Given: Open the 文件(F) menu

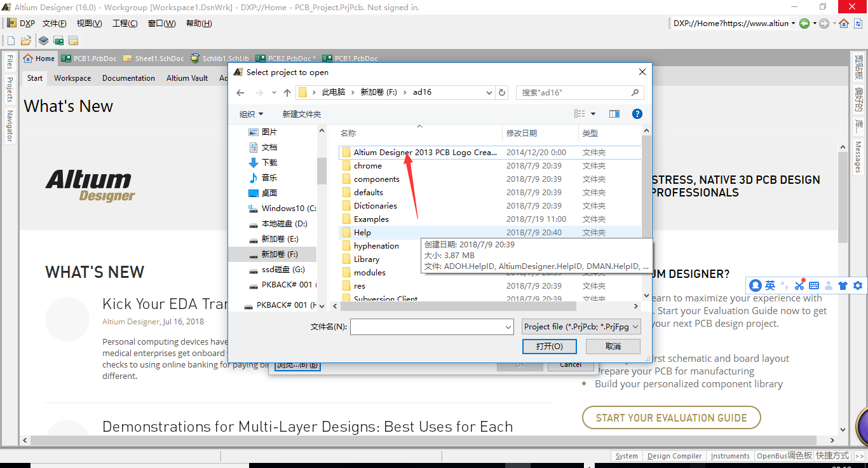Looking at the screenshot, I should 55,24.
